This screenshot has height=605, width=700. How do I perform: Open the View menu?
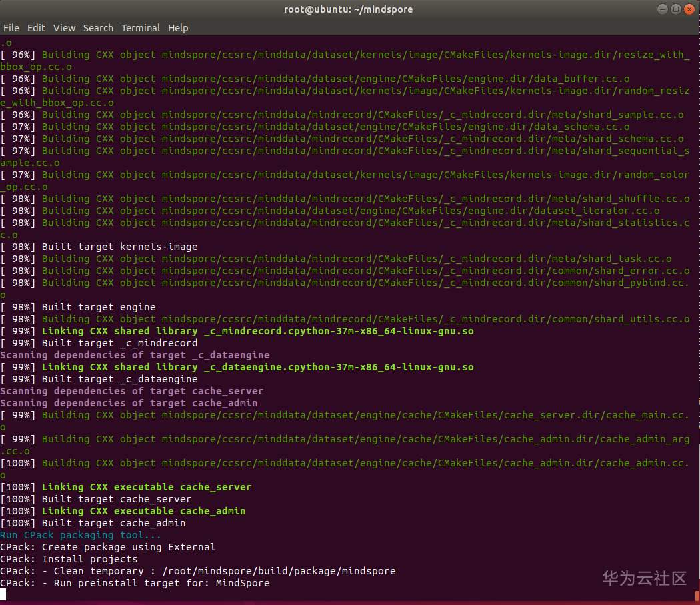tap(64, 28)
